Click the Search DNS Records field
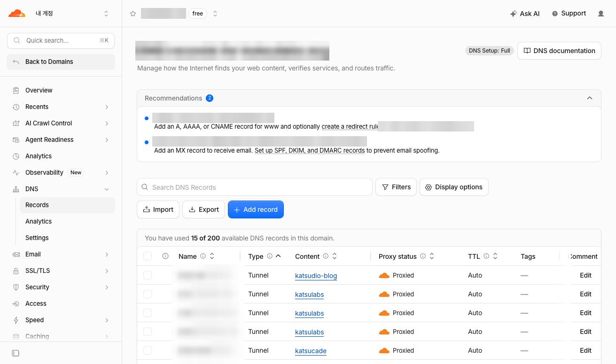The width and height of the screenshot is (616, 364). coord(255,187)
